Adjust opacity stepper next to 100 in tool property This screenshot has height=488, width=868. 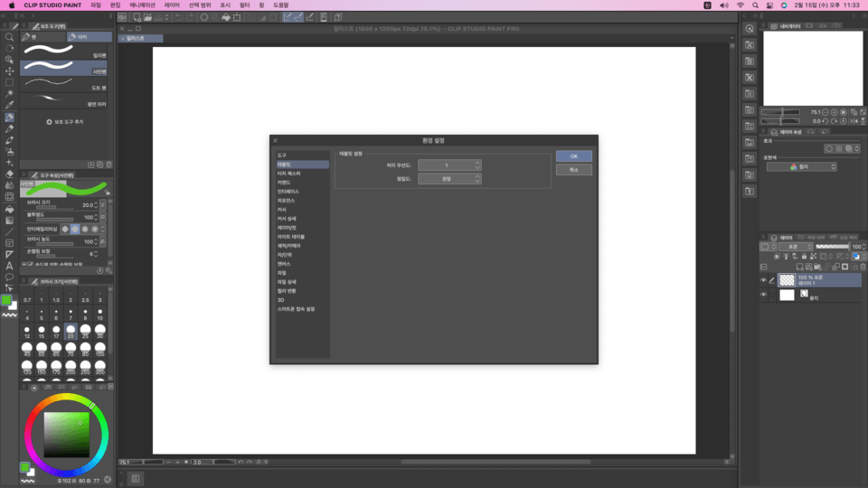tap(97, 217)
